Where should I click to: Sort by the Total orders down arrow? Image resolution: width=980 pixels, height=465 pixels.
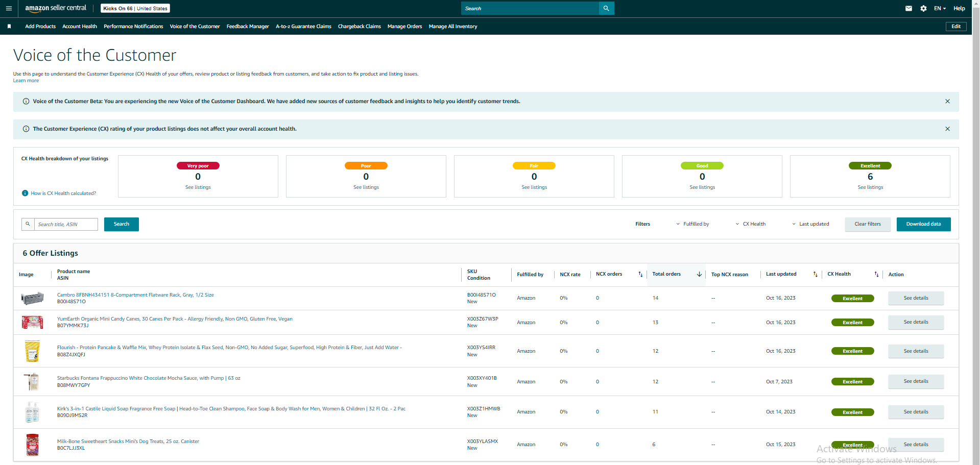click(699, 274)
